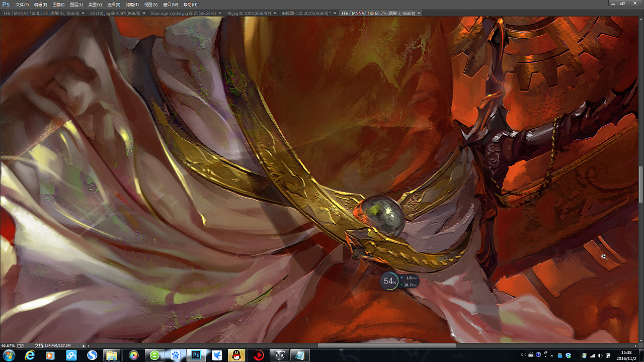Open the 视图(V) menu
644x362 pixels.
[150, 5]
